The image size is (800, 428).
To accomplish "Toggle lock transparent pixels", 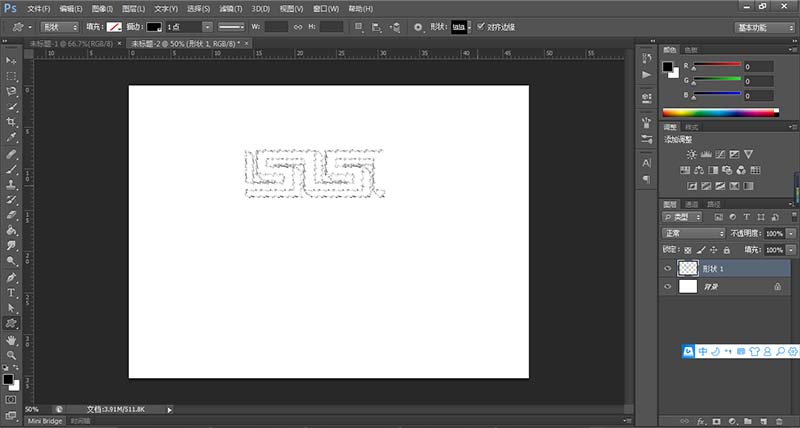I will pyautogui.click(x=688, y=250).
